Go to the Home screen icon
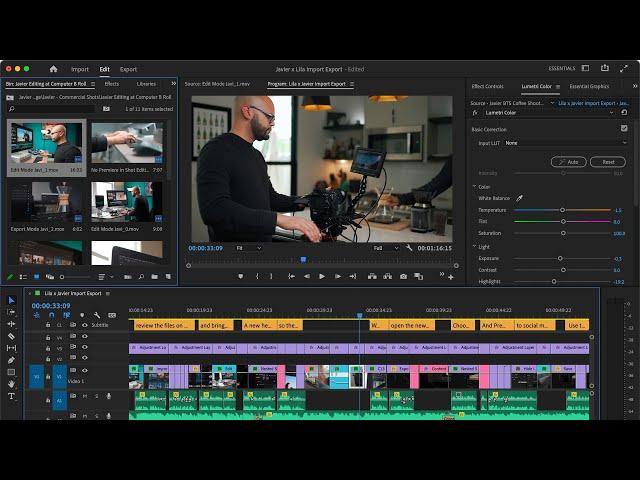The image size is (640, 480). [x=53, y=69]
